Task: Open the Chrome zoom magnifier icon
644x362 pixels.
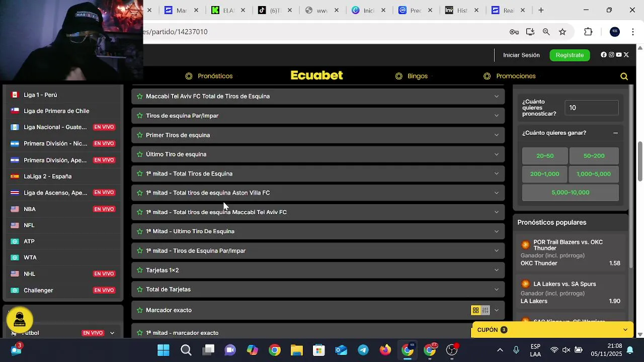Action: 546,32
